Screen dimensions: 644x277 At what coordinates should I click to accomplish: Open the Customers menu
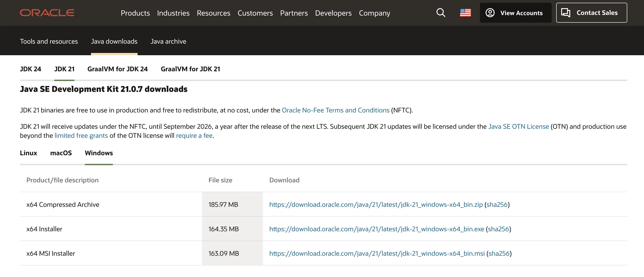point(255,13)
